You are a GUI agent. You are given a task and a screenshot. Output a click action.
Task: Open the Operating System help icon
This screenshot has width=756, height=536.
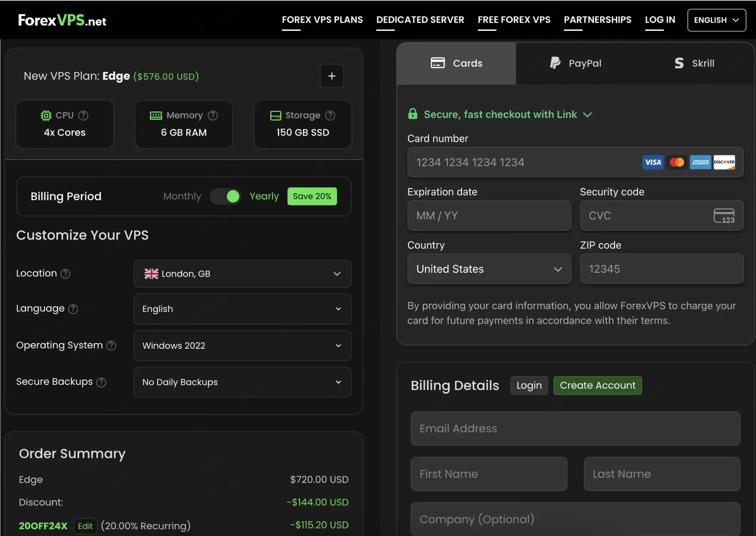[111, 346]
